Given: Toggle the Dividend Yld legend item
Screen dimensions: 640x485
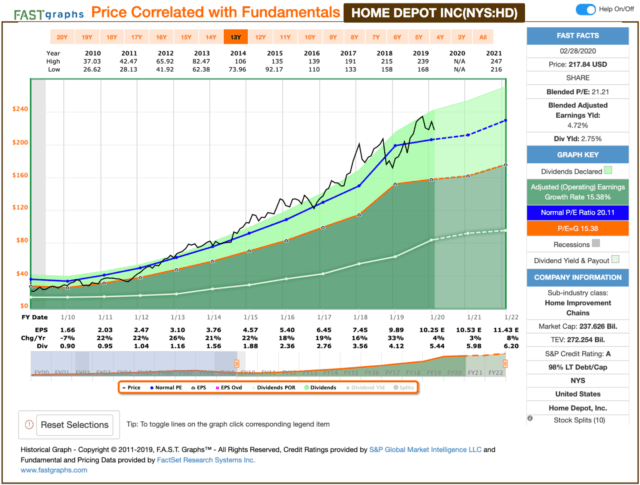Looking at the screenshot, I should pyautogui.click(x=365, y=387).
